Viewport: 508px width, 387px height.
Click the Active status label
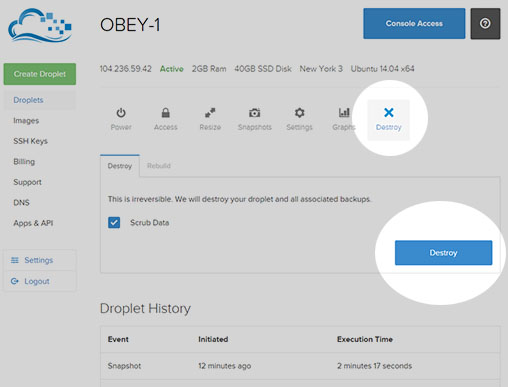point(172,69)
